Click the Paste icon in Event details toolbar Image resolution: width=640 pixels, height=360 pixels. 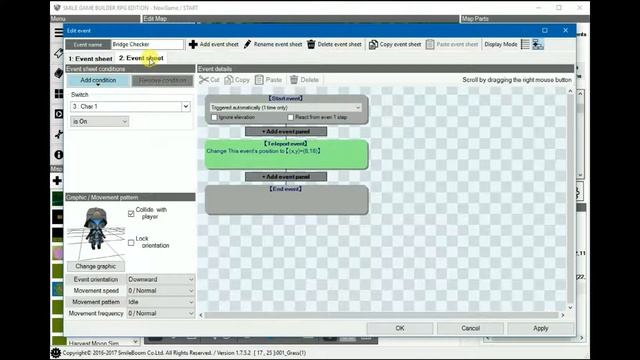pos(259,80)
